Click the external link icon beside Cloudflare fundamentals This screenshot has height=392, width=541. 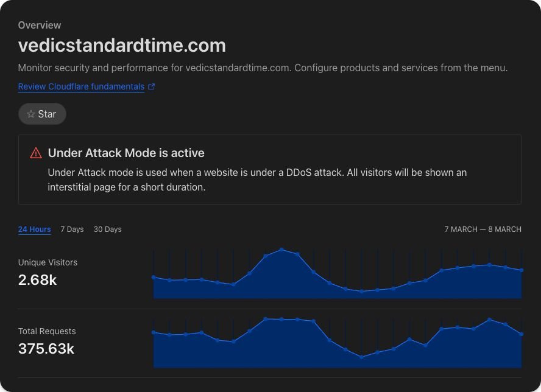coord(152,87)
